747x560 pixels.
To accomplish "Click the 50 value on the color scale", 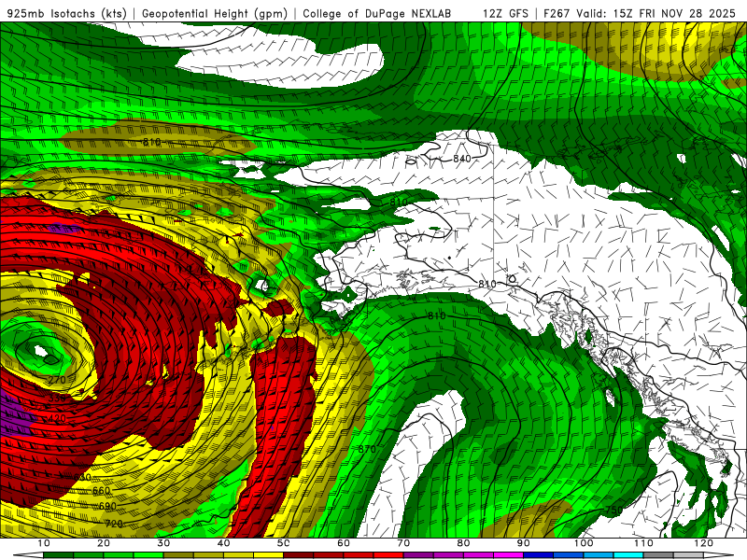I will point(284,543).
